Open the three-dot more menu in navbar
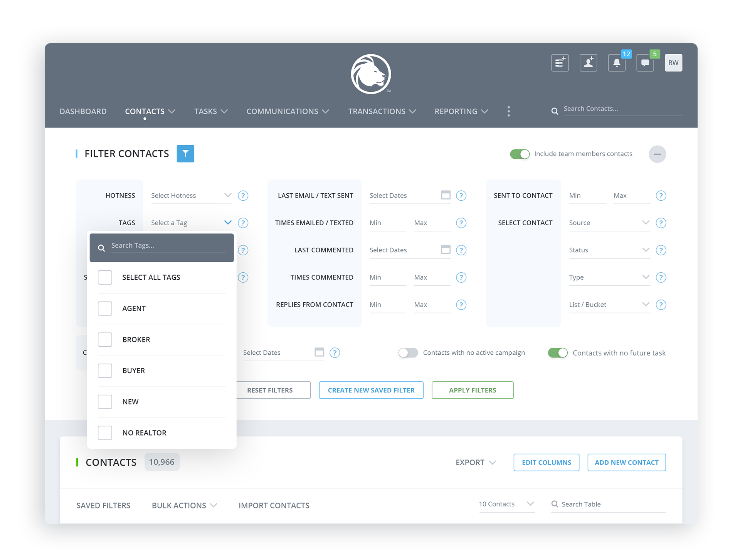Screen dimensions: 740x560 509,111
